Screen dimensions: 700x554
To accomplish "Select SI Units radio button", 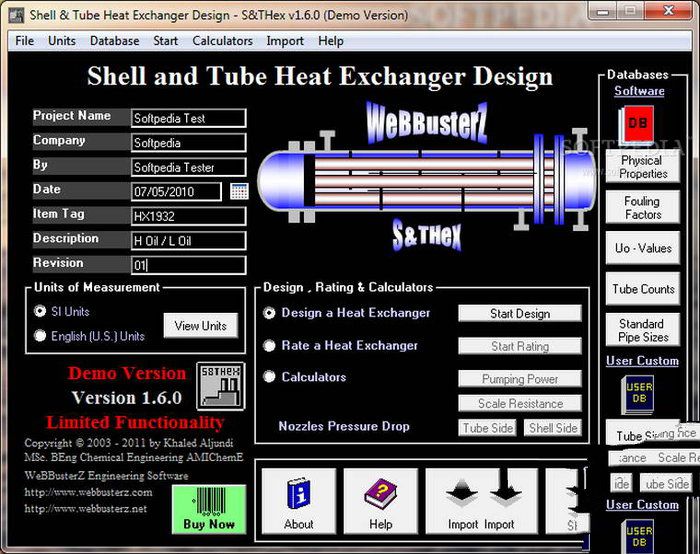I will point(40,311).
